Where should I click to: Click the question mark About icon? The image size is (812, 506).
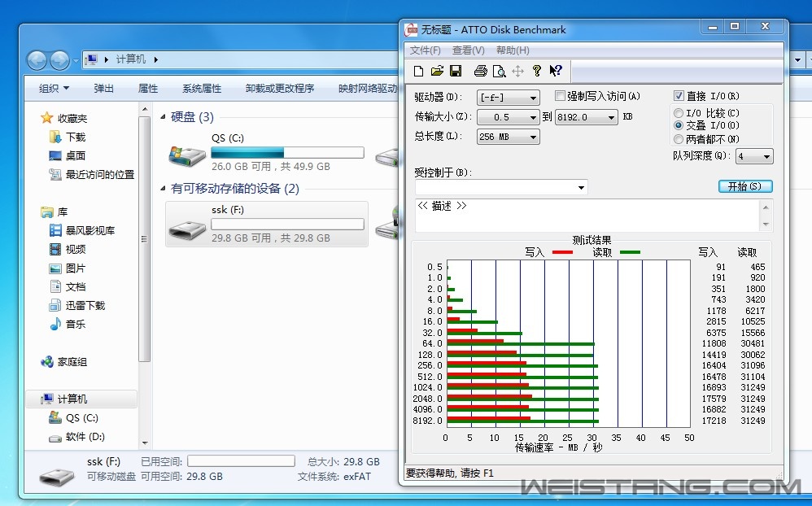coord(537,72)
